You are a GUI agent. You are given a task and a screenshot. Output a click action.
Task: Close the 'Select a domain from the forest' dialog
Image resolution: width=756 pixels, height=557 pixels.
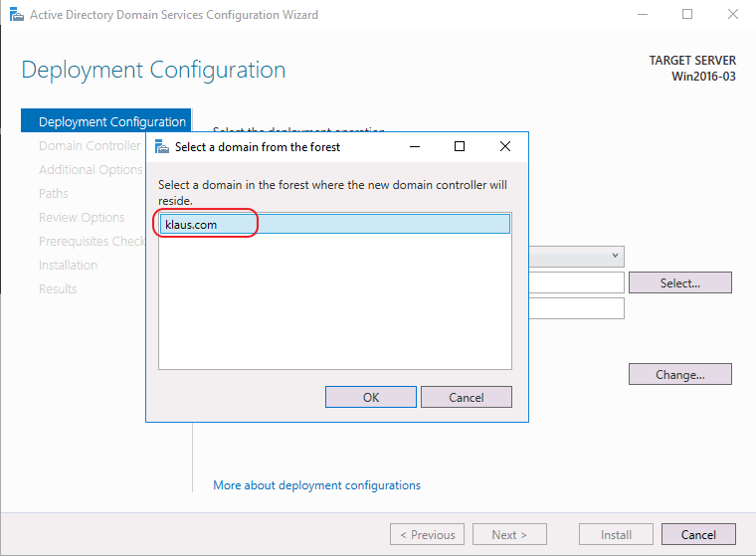pos(505,146)
